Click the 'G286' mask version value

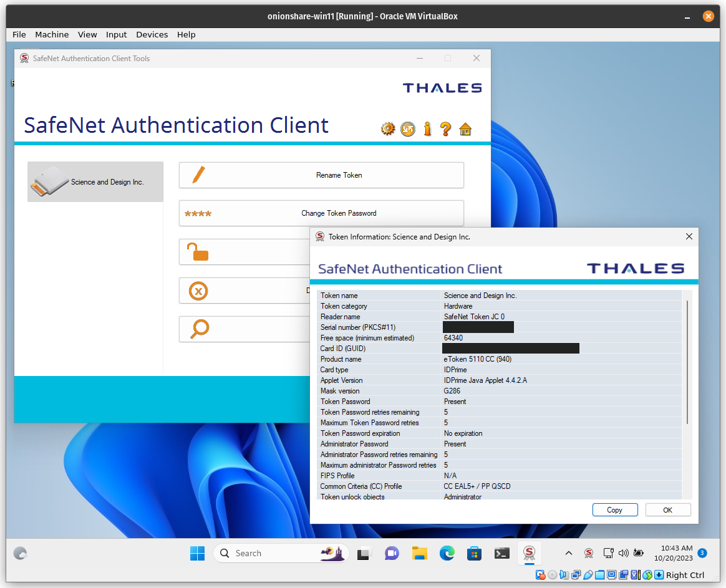tap(452, 391)
